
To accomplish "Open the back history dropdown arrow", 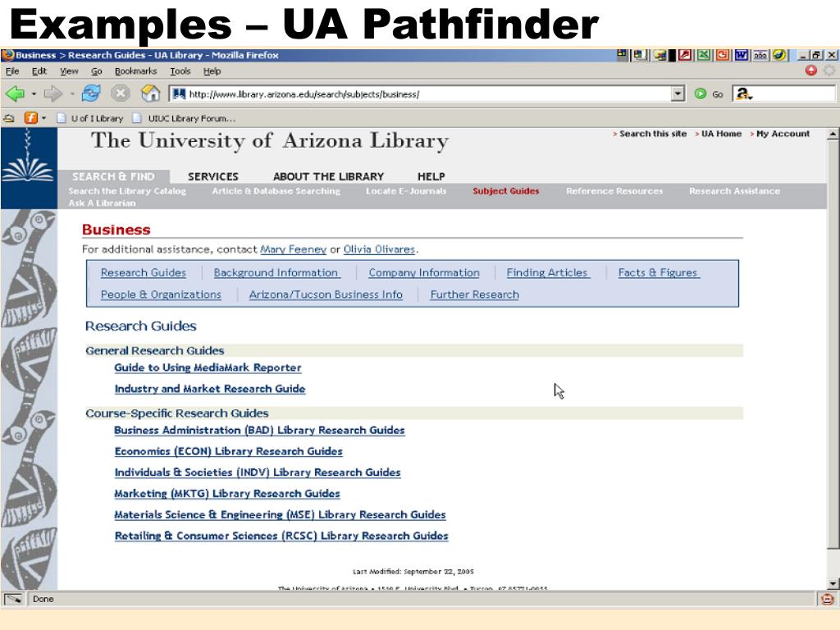I will 34,94.
